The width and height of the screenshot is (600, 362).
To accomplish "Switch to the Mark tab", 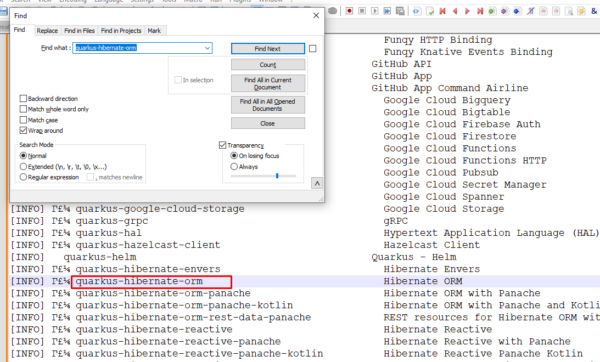I will point(154,31).
